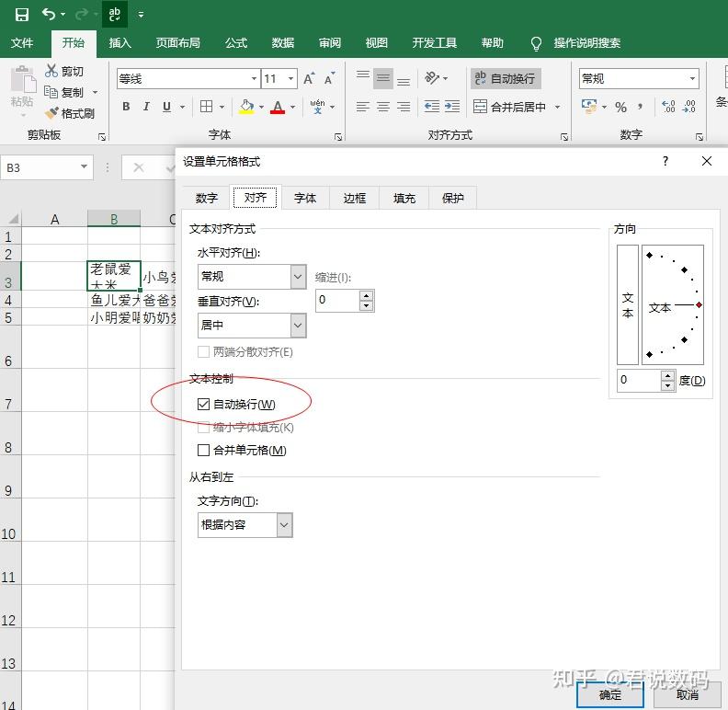Check the 合并单元格(M) checkbox

pyautogui.click(x=203, y=450)
